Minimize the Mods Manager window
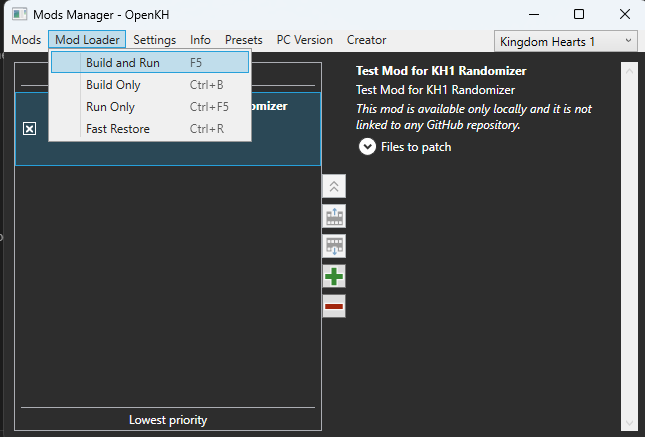Image resolution: width=645 pixels, height=437 pixels. [x=534, y=14]
